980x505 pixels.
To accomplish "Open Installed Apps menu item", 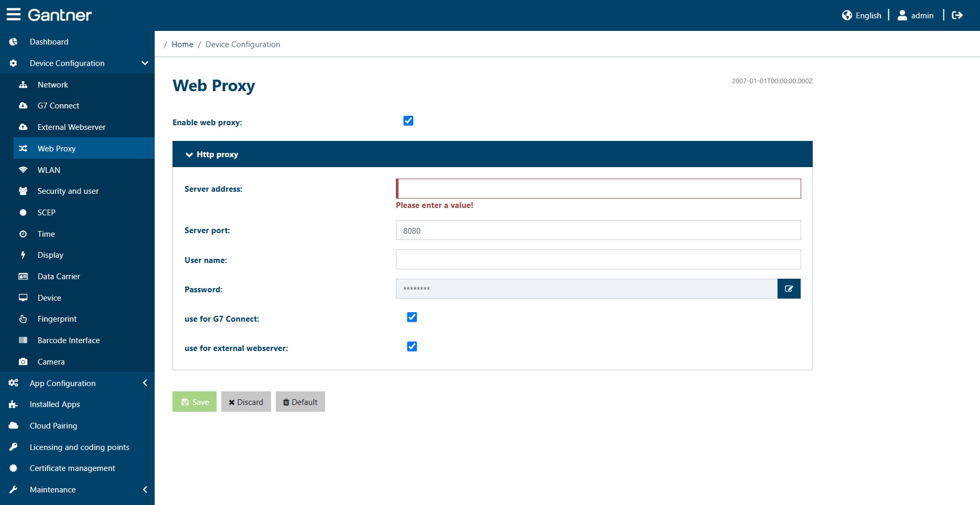I will (77, 404).
